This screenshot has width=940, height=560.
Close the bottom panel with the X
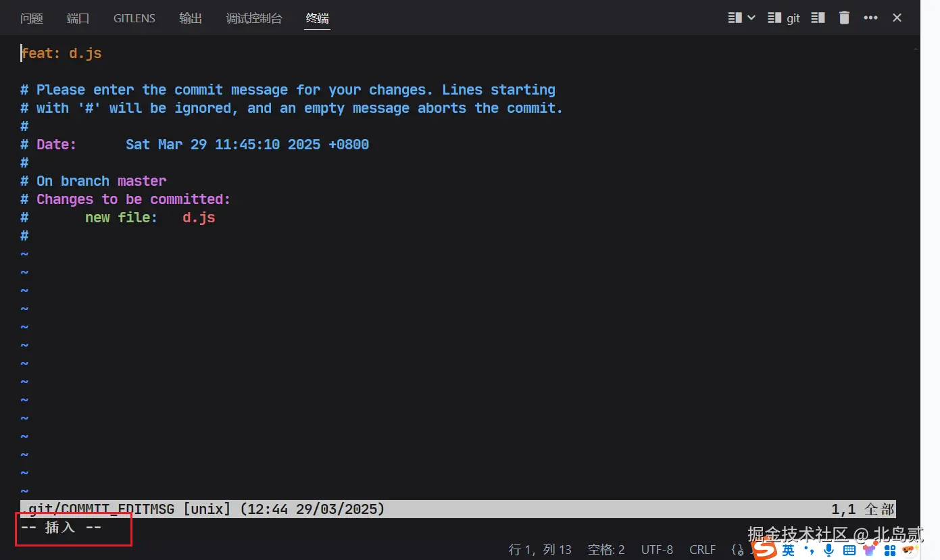(x=897, y=18)
